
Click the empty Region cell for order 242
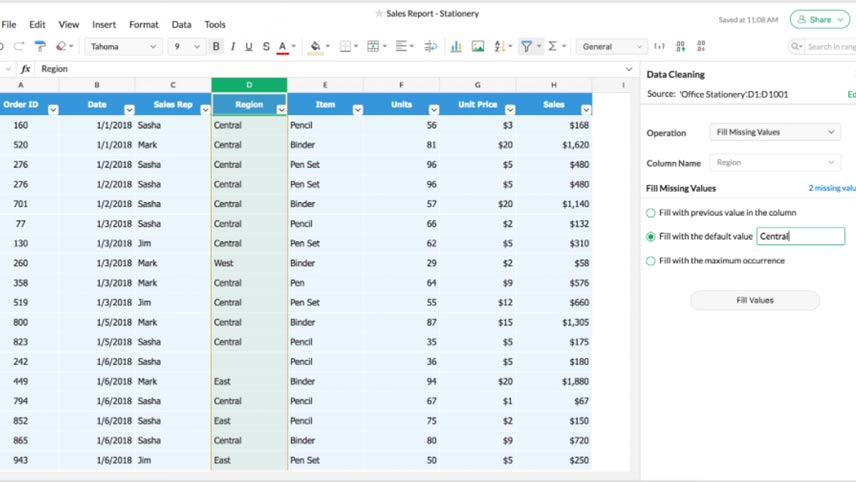point(249,362)
